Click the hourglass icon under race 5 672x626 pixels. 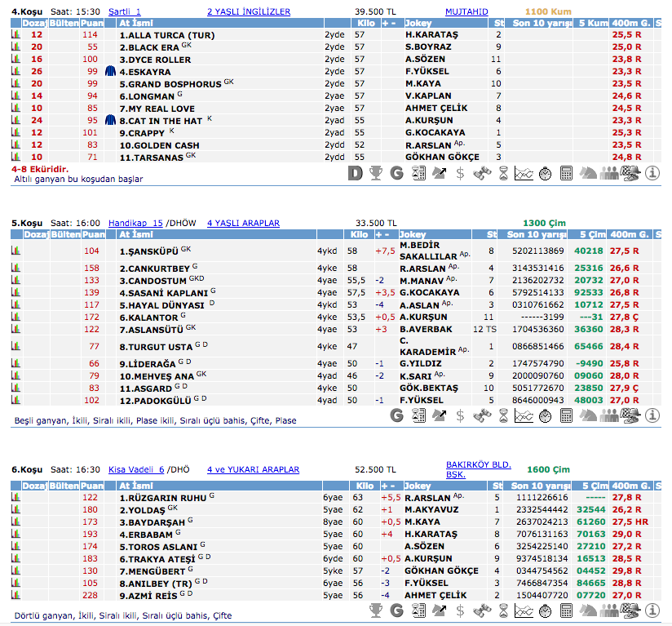[x=502, y=415]
